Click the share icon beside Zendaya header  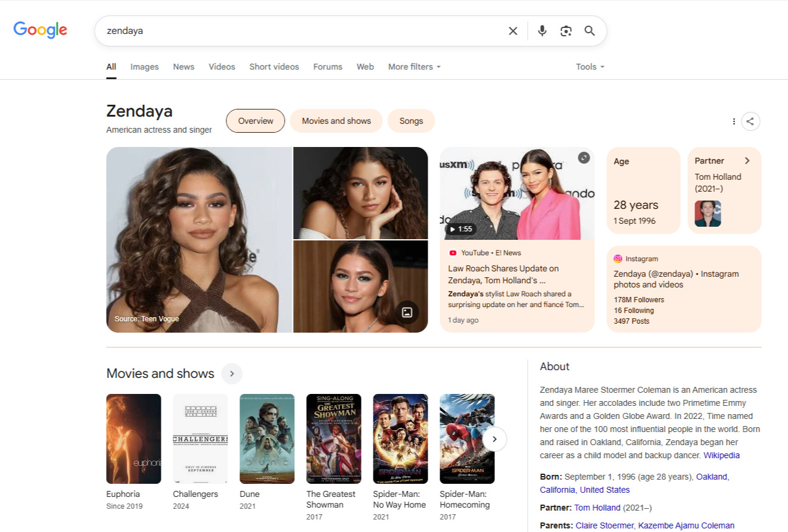(x=750, y=121)
